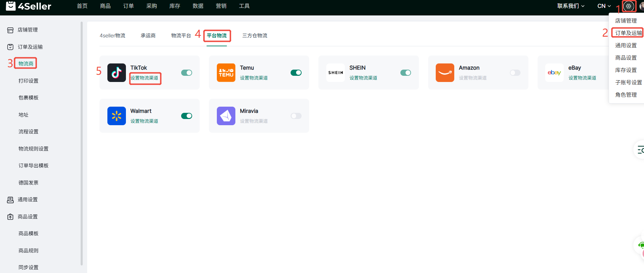644x273 pixels.
Task: Open the 三方仓物流 tab
Action: (255, 36)
